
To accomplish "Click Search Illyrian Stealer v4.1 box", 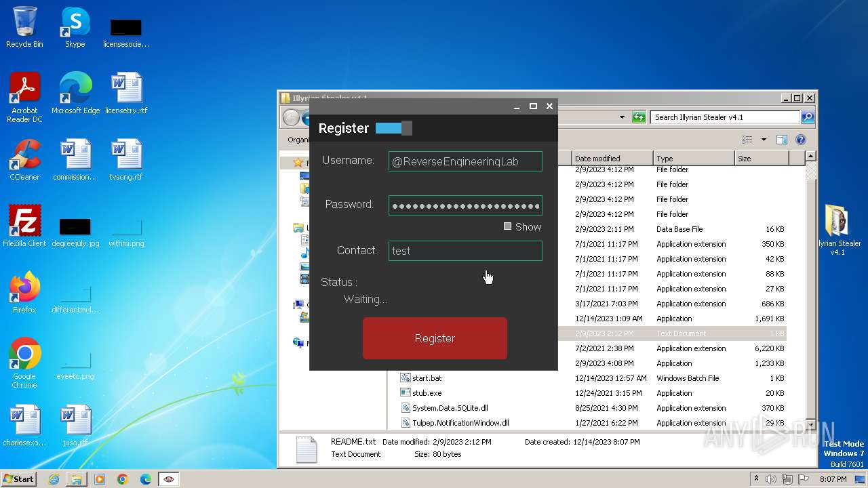I will click(x=725, y=117).
